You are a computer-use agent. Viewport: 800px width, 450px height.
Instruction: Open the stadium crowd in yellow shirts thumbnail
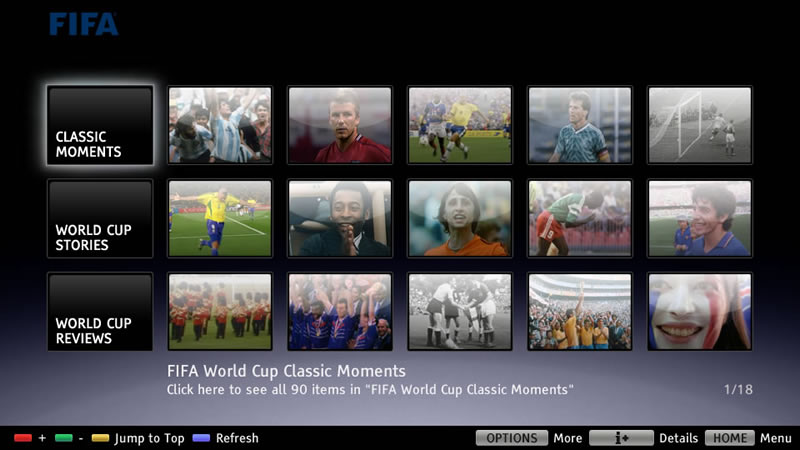[580, 312]
